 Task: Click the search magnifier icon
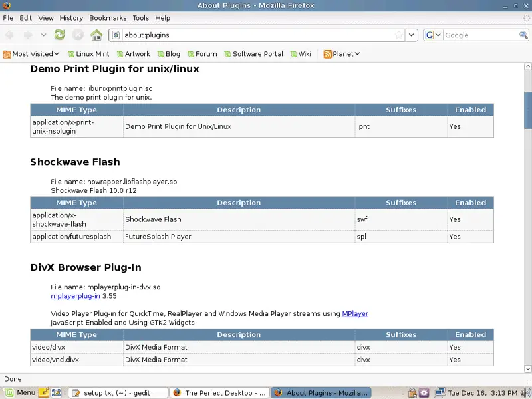pyautogui.click(x=523, y=35)
